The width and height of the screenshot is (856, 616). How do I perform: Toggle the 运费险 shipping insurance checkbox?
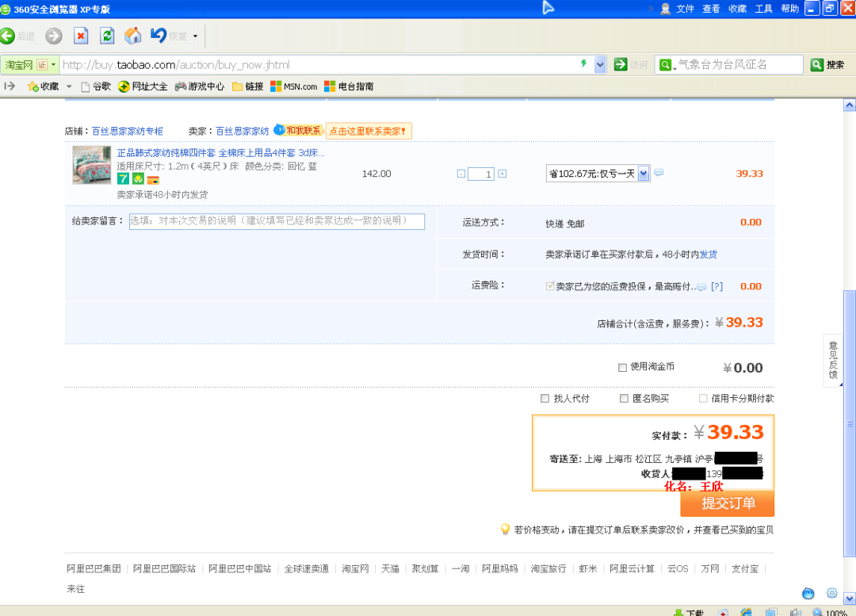point(550,286)
